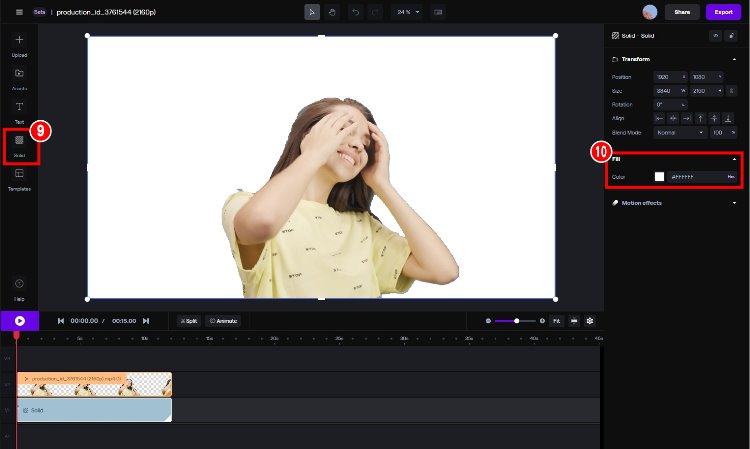Open the 24% zoom dropdown
This screenshot has width=750, height=449.
click(x=408, y=12)
